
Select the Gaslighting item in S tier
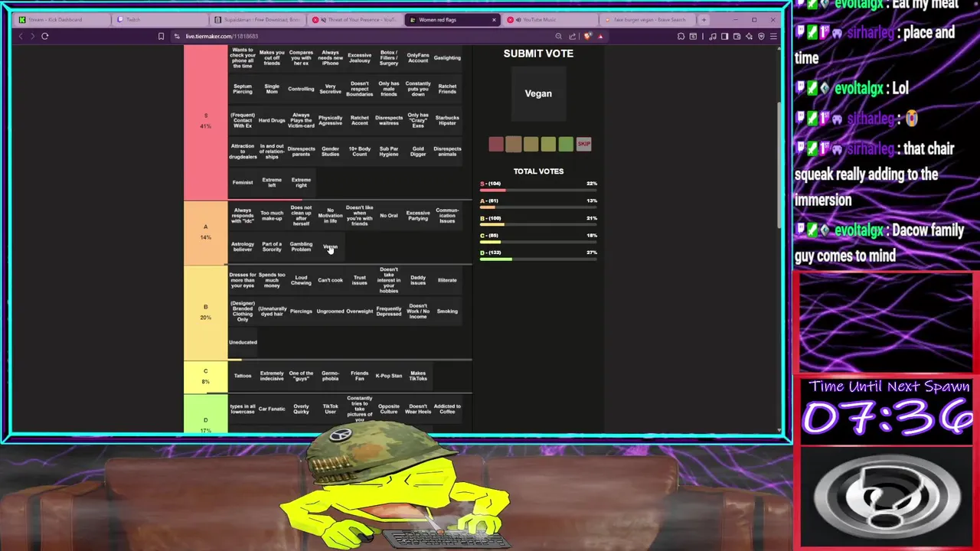447,58
